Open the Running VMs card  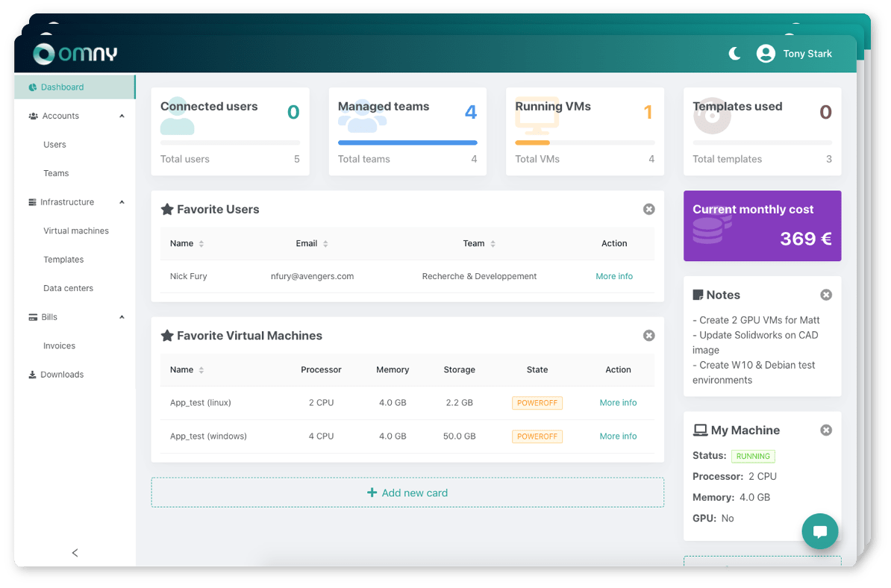point(585,131)
